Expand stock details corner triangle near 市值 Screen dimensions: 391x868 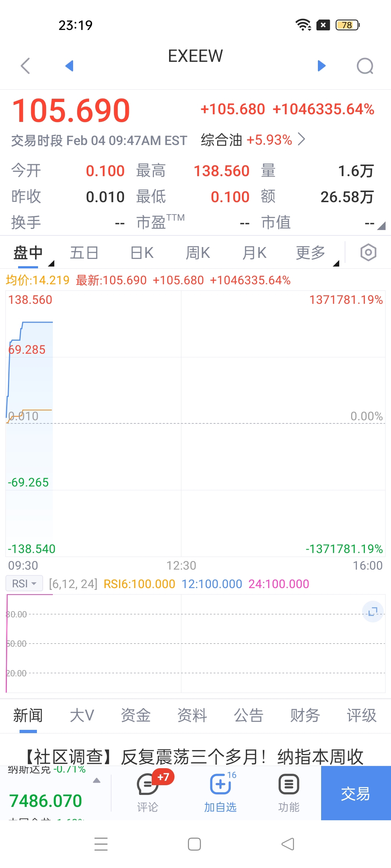[381, 226]
